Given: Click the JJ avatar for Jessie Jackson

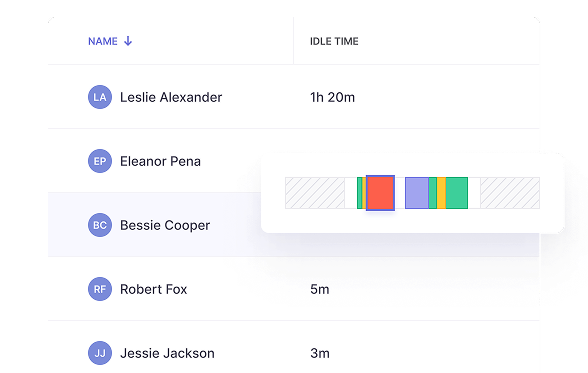Looking at the screenshot, I should click(100, 353).
